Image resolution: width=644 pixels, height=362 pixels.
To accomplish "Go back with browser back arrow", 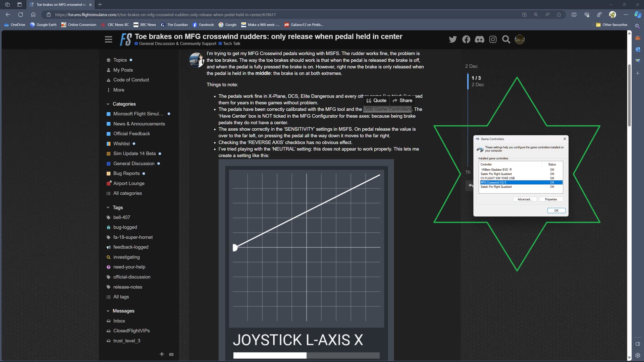I will click(x=8, y=14).
